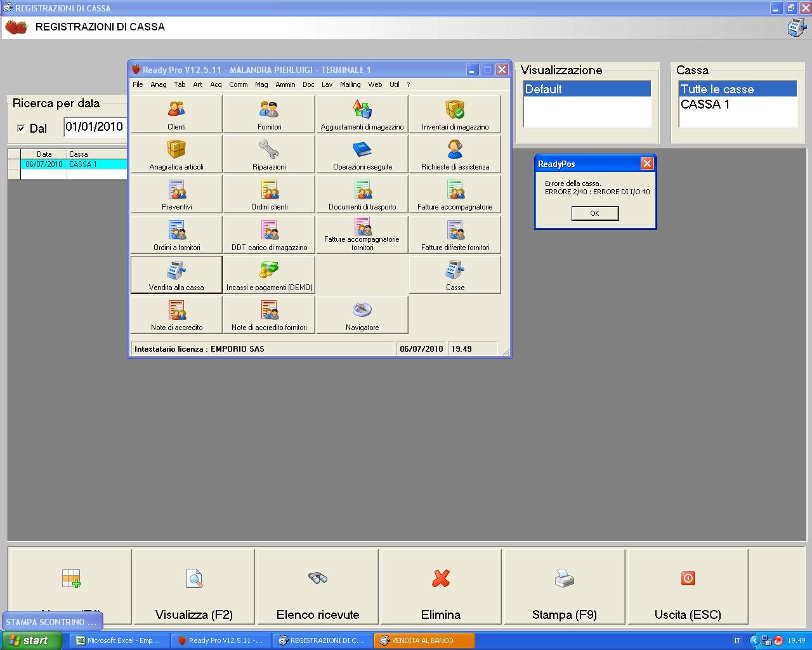Switch to REGISTRAZIONI DI CASSA taskbar item

[323, 640]
